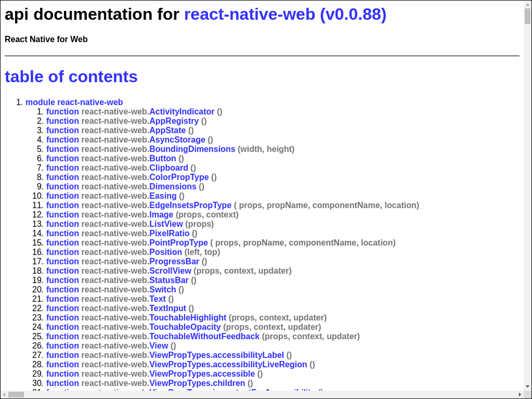Open BoundingDimensions function documentation
Screen dimensions: 532x399
192,149
